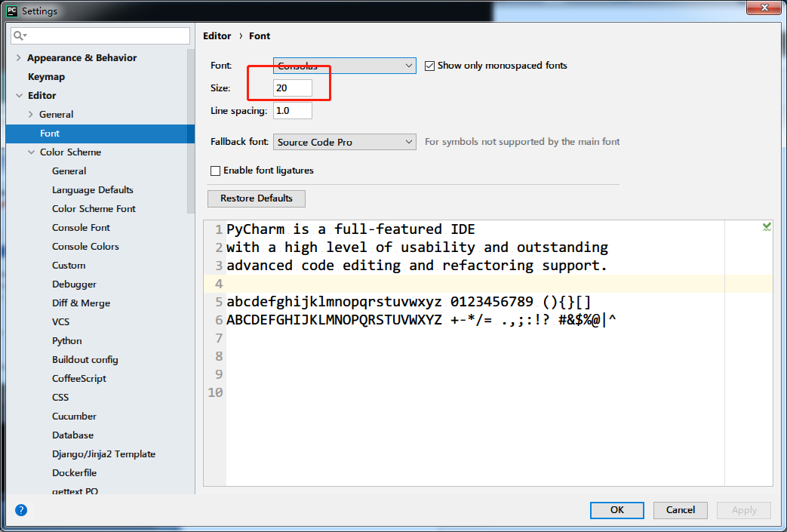Click the settings search field

(x=100, y=35)
